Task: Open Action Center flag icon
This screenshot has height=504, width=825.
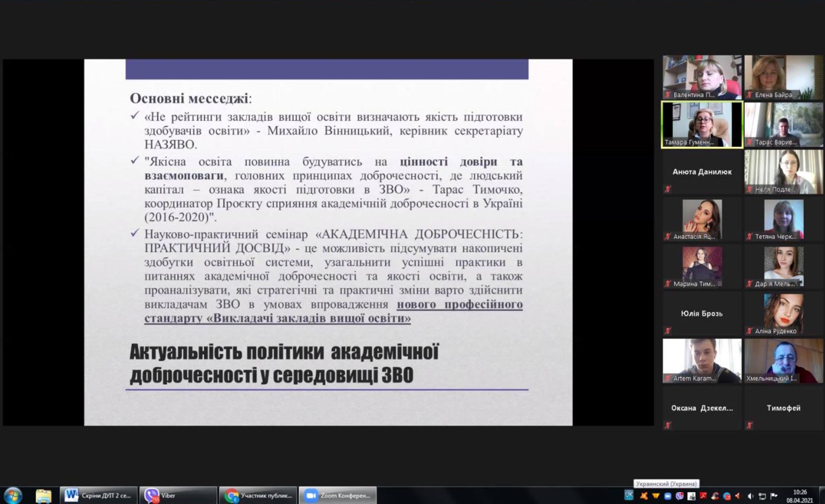Action: [774, 496]
